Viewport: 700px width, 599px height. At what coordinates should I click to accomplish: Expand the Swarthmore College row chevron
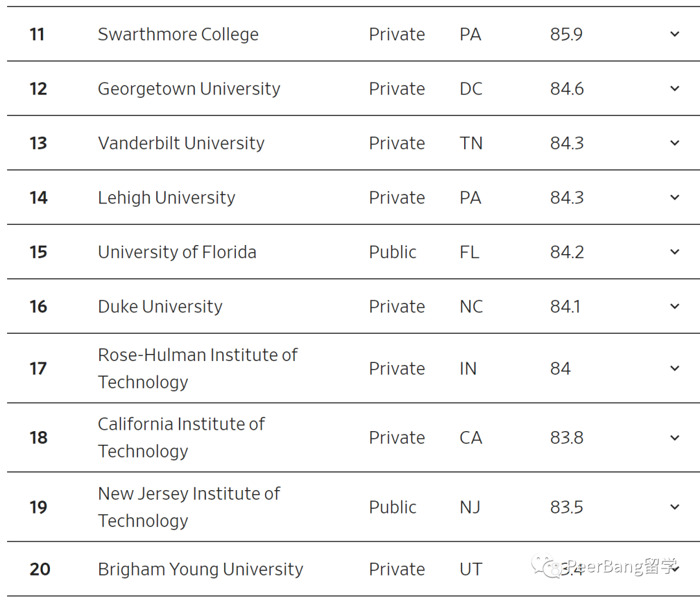[x=675, y=34]
